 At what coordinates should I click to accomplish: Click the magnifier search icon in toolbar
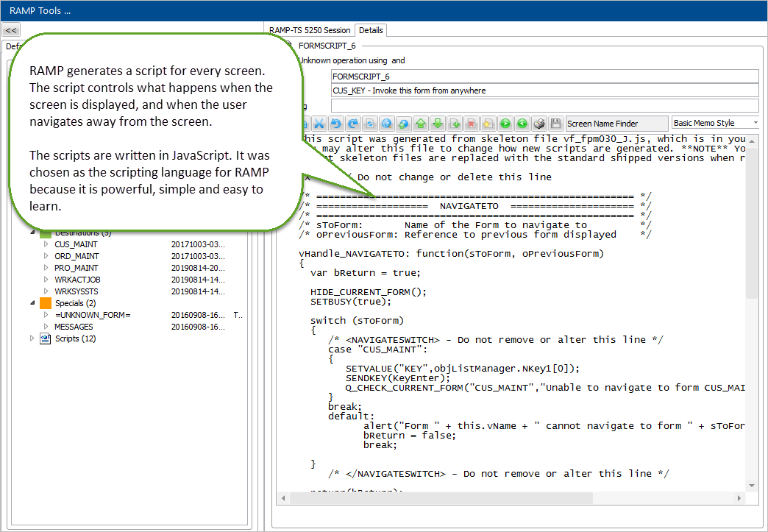point(386,124)
